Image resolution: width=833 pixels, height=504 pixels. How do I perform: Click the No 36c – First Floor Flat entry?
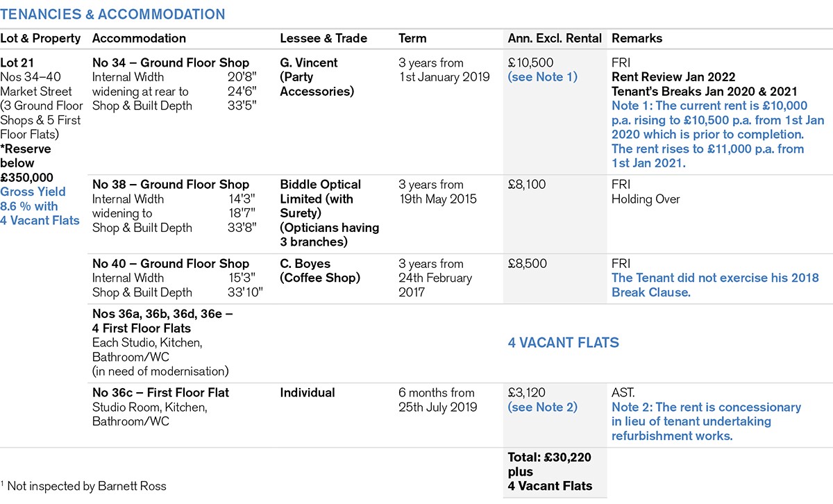160,392
